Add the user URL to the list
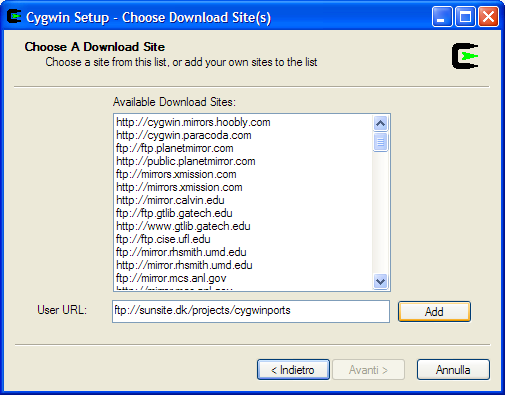This screenshot has width=505, height=395. tap(434, 312)
